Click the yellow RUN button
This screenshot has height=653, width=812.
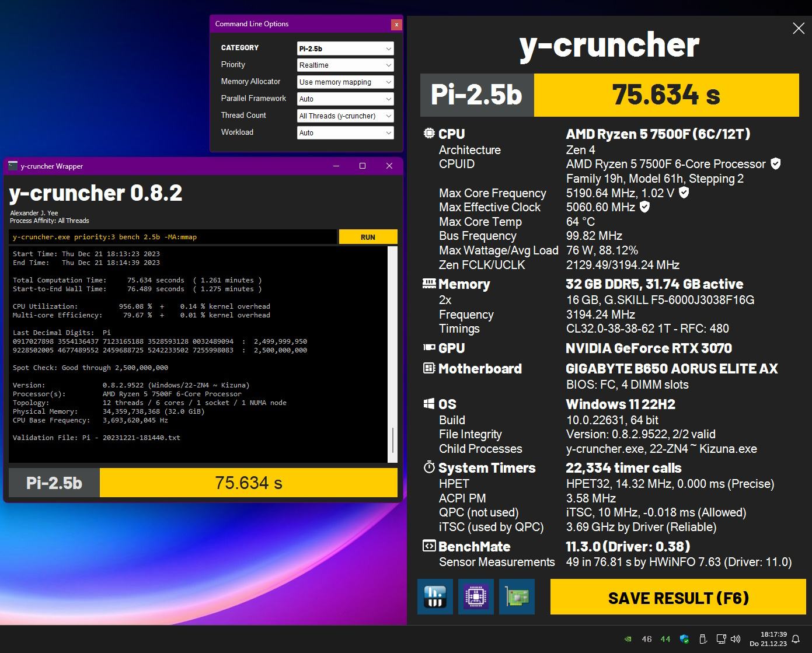click(368, 237)
